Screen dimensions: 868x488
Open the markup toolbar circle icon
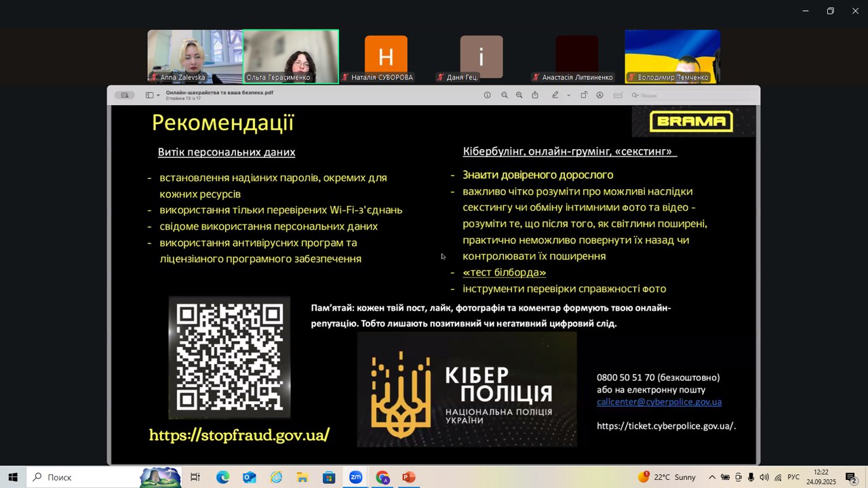(600, 96)
